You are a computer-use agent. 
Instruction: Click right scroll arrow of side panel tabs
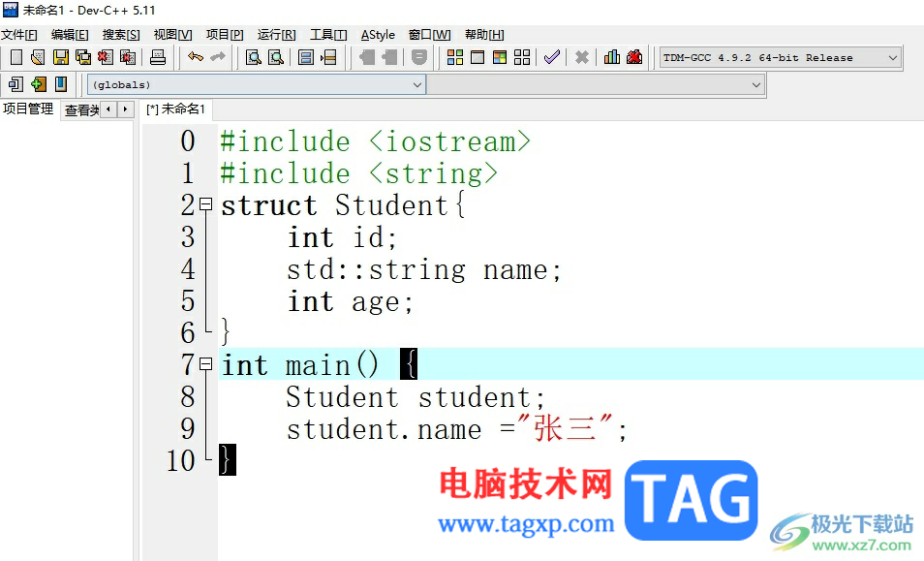pyautogui.click(x=125, y=109)
